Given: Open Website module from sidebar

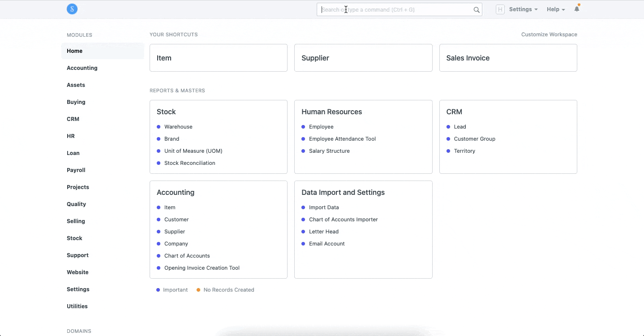Looking at the screenshot, I should pos(77,272).
